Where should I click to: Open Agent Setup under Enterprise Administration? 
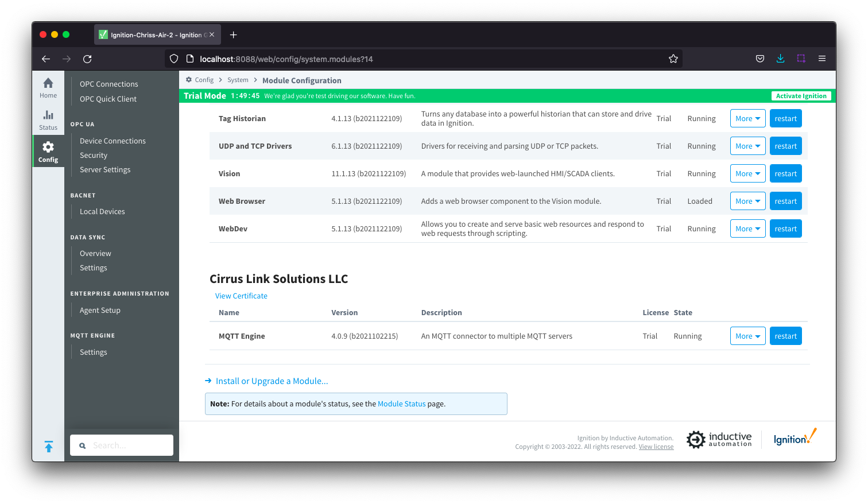click(x=100, y=310)
